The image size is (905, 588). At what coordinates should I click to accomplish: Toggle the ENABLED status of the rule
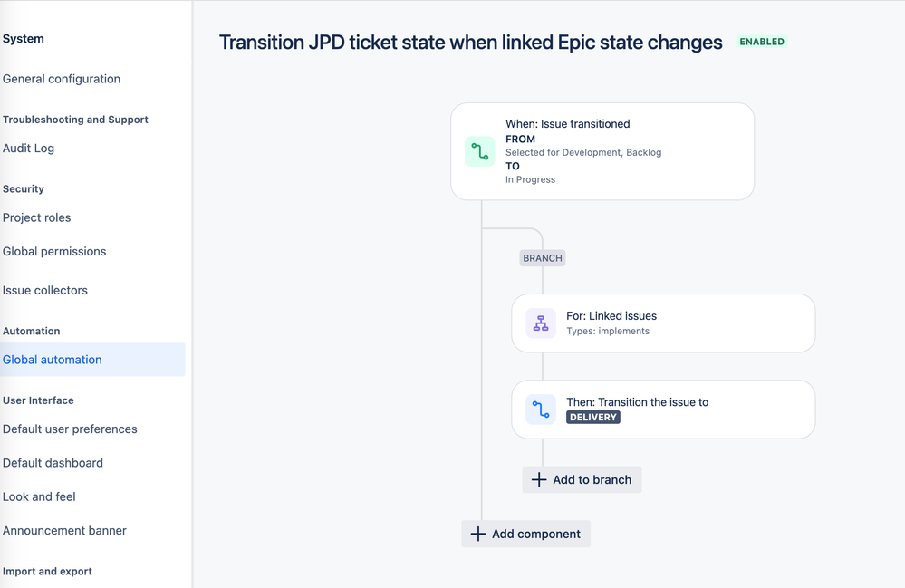(x=761, y=41)
